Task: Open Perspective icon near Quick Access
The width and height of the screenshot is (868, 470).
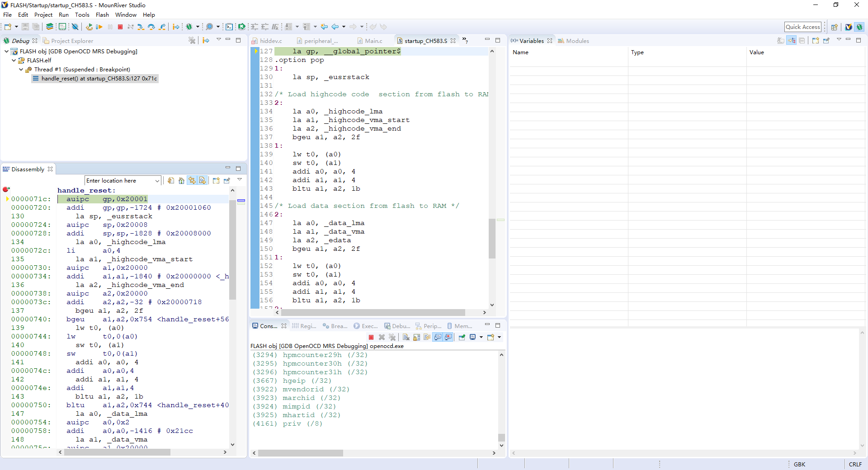Action: tap(835, 27)
